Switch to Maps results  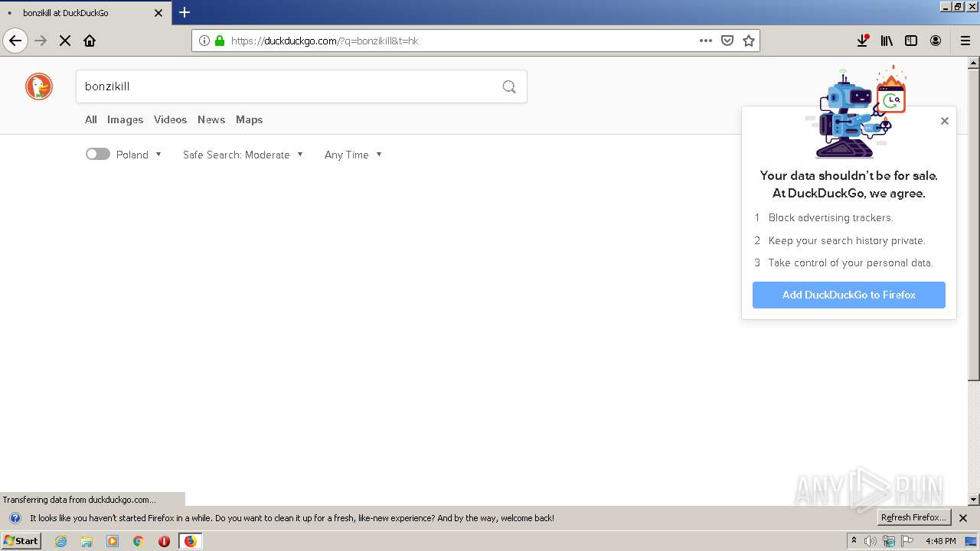pyautogui.click(x=249, y=119)
